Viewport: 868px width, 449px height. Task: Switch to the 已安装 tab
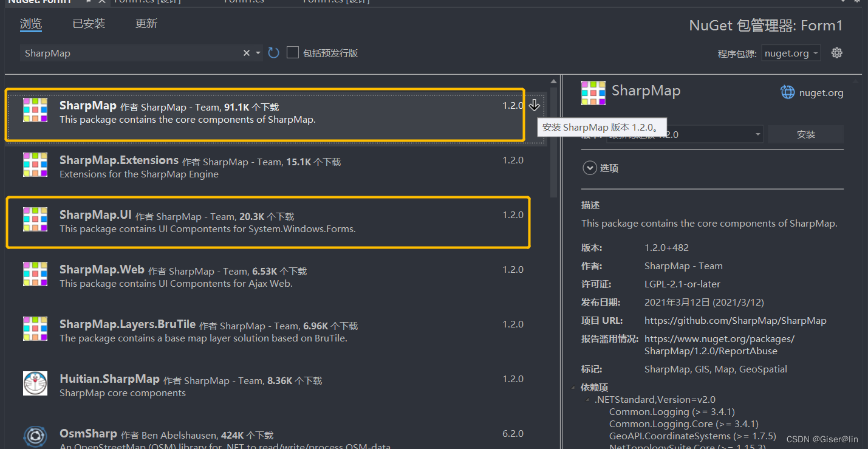87,24
